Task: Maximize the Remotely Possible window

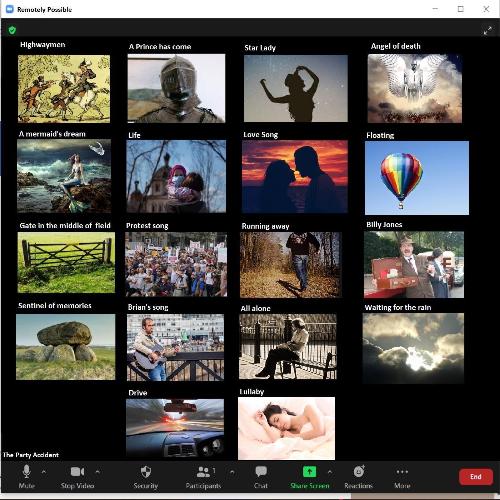Action: click(x=461, y=9)
